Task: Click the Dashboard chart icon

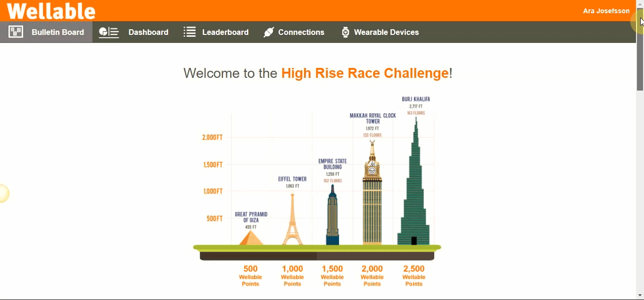Action: click(x=109, y=32)
